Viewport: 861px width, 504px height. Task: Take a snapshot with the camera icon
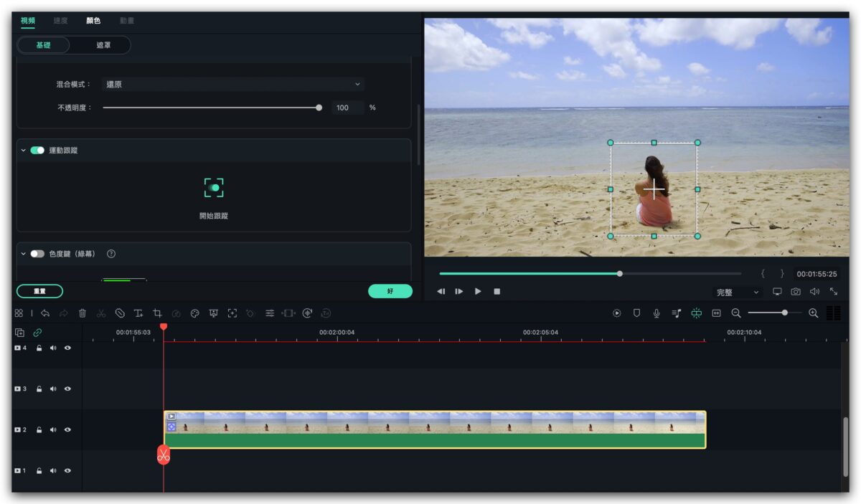point(796,292)
